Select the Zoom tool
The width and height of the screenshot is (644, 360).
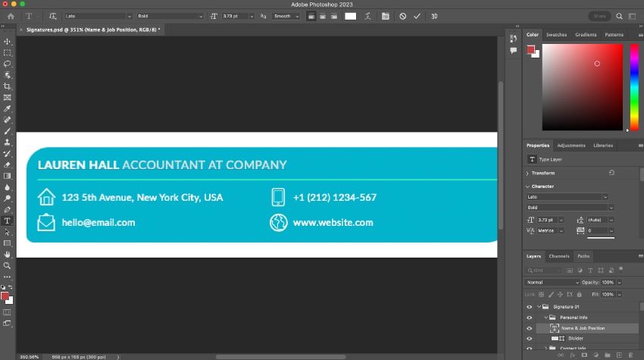coord(7,265)
